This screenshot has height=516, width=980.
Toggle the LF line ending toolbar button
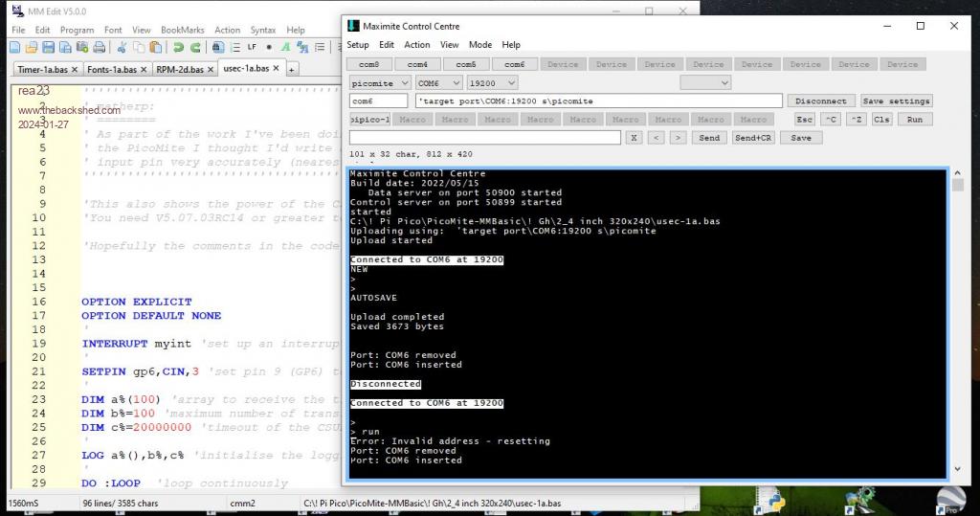252,47
